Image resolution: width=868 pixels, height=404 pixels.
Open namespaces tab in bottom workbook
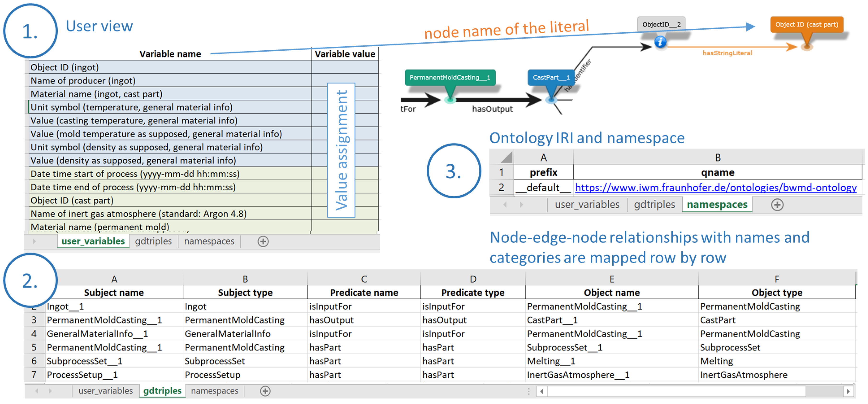tap(214, 391)
